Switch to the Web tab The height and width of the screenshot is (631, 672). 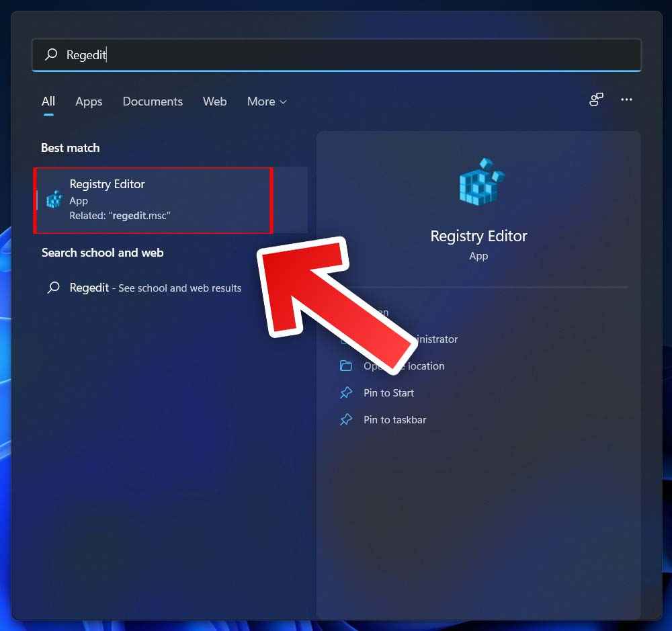[215, 101]
